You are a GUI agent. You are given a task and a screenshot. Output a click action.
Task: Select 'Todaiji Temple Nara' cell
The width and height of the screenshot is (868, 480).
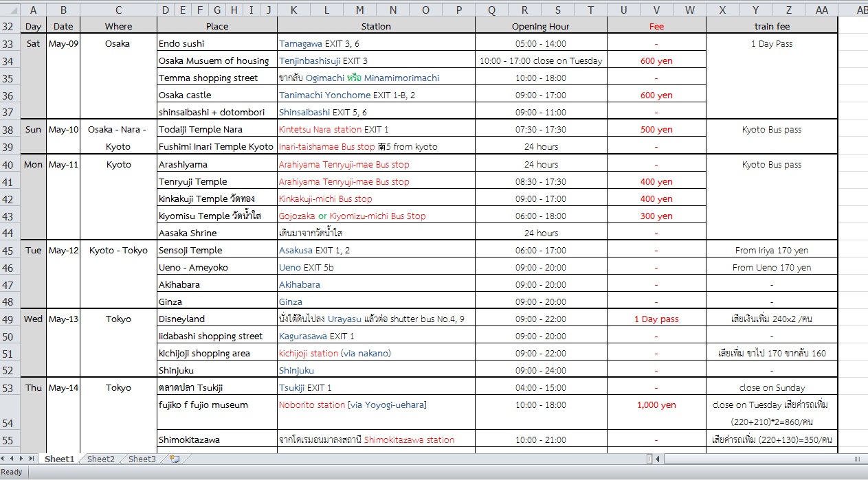tap(217, 129)
